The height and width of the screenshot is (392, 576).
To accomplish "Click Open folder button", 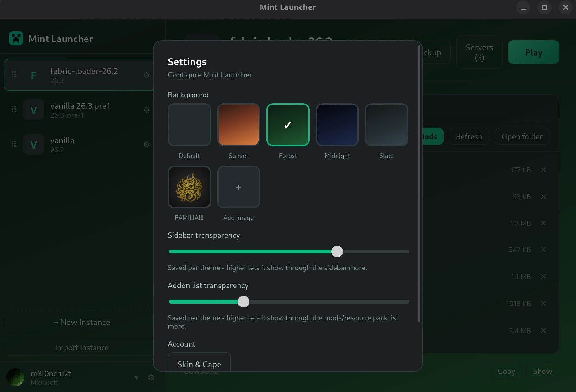I will coord(522,137).
